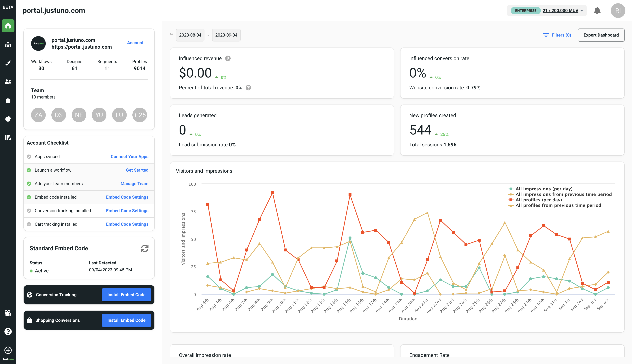Click the Influenced revenue help icon

(x=228, y=58)
